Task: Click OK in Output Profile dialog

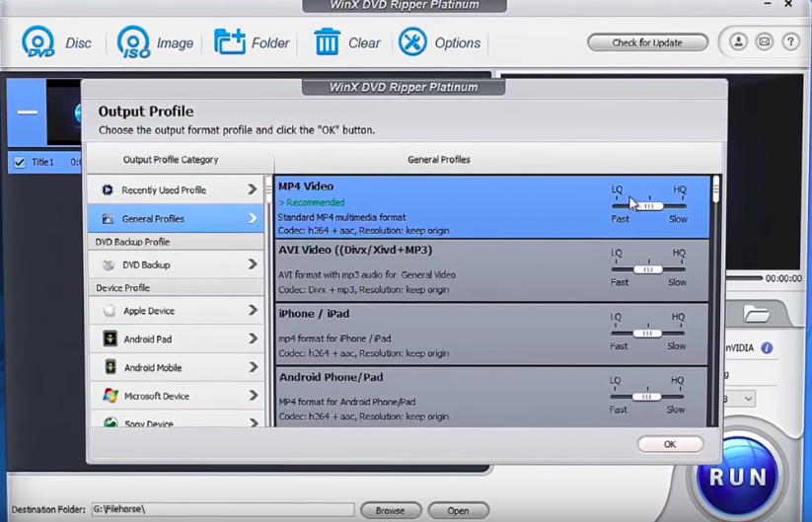Action: pyautogui.click(x=670, y=444)
